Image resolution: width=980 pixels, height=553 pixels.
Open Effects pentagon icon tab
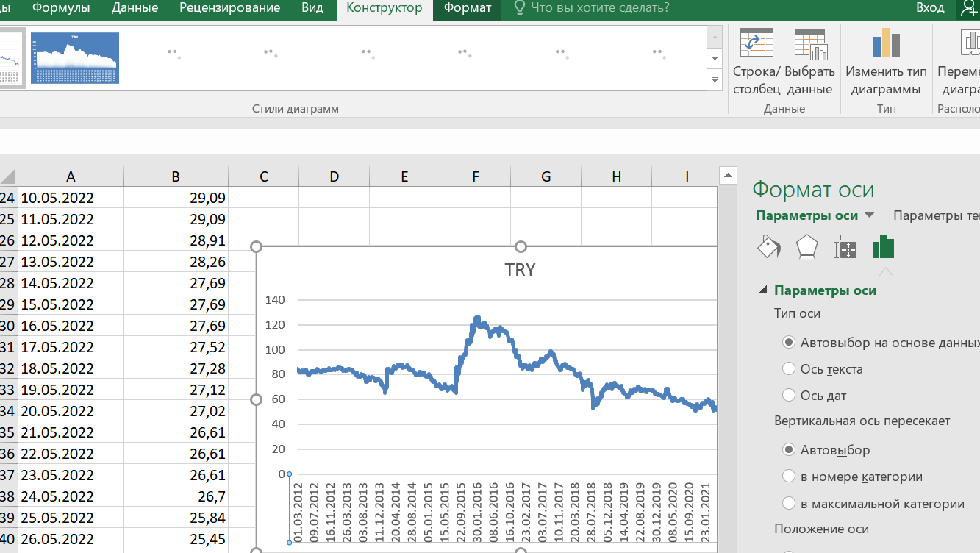(807, 248)
